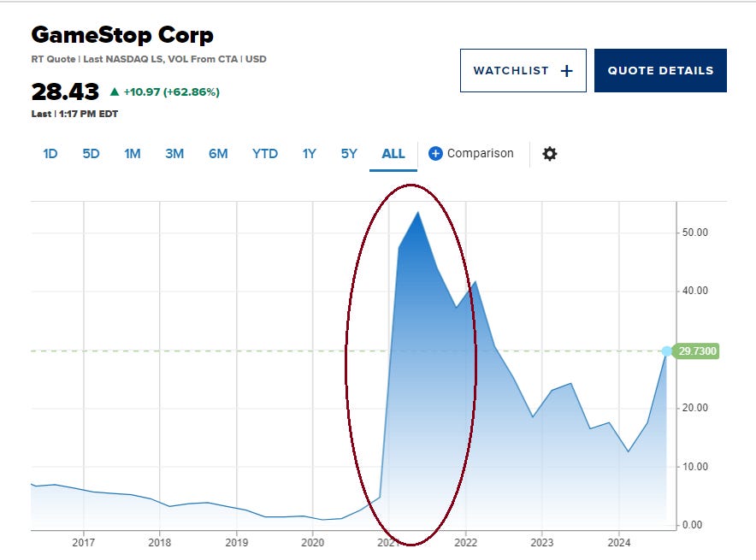Show year-to-date YTD chart
This screenshot has width=756, height=560.
265,154
